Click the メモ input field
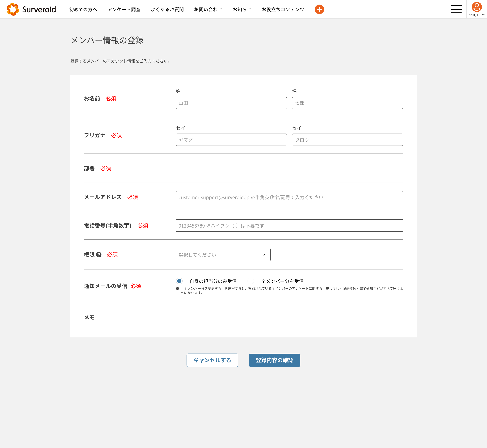487x448 pixels. [289, 317]
